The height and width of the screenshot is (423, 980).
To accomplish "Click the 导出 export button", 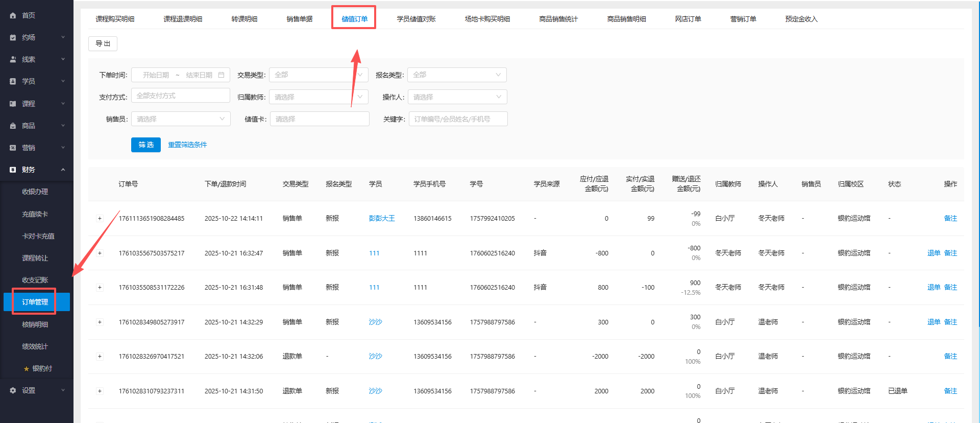I will [x=103, y=43].
